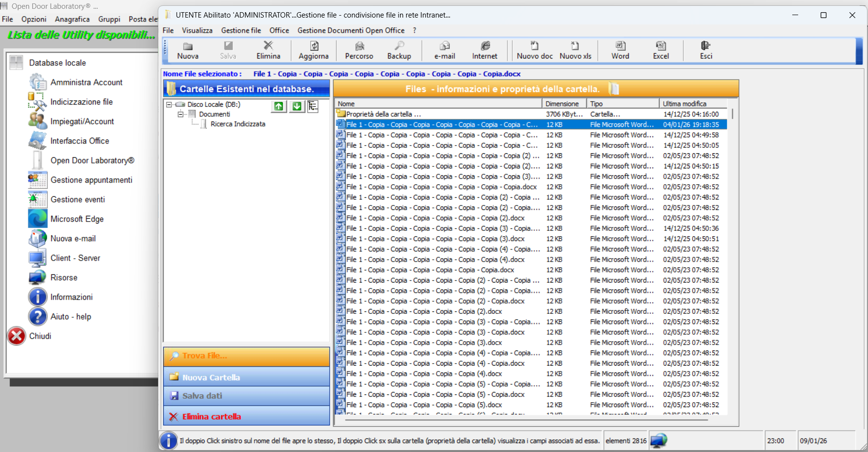Screen dimensions: 868x452
Task: Click the Elimina toolbar icon
Action: click(x=268, y=50)
